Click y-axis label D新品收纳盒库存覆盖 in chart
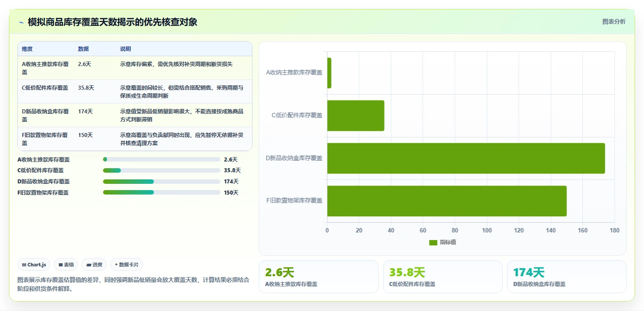 (294, 158)
